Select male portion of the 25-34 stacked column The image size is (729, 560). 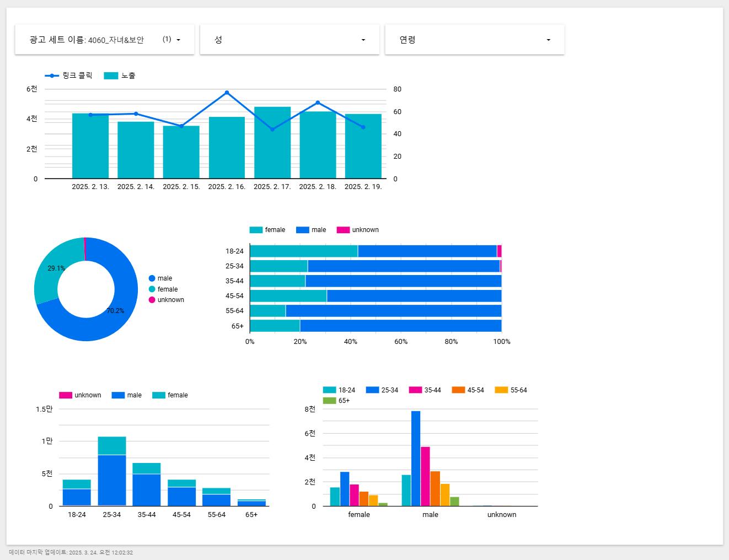pos(112,480)
